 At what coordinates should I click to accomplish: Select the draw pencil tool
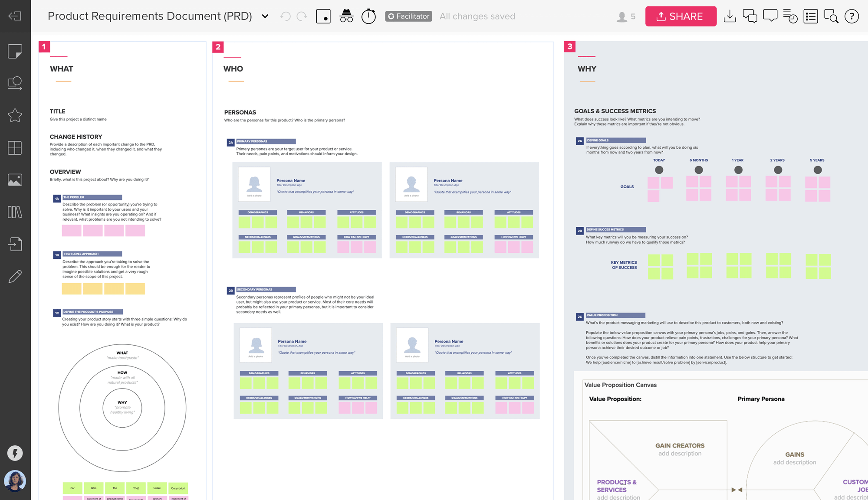[x=15, y=276]
